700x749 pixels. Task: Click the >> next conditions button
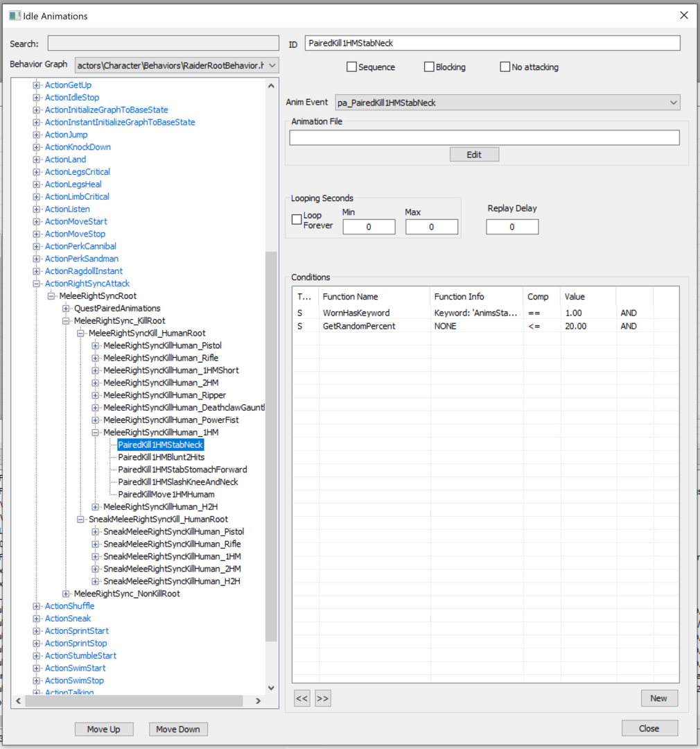pyautogui.click(x=323, y=698)
